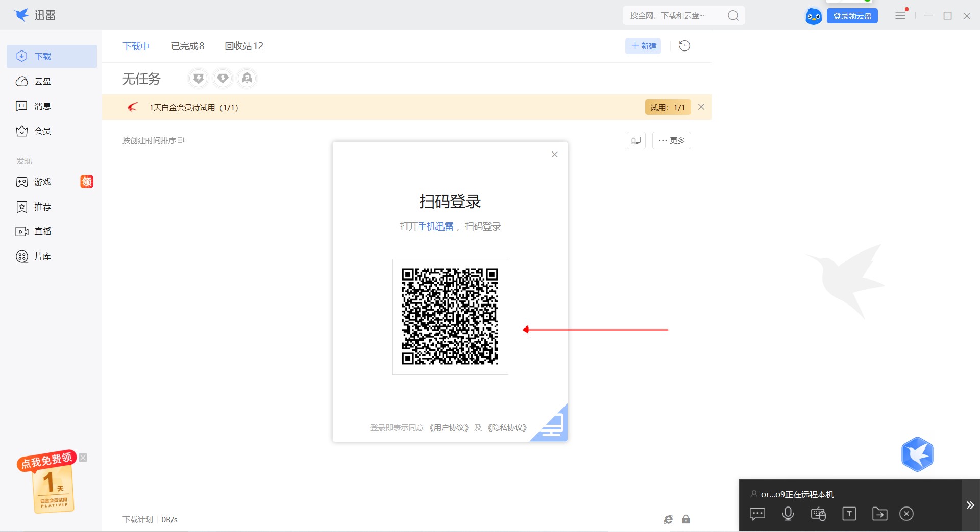Viewport: 980px width, 532px height.
Task: Close the 点我免费领 promotion
Action: 83,458
